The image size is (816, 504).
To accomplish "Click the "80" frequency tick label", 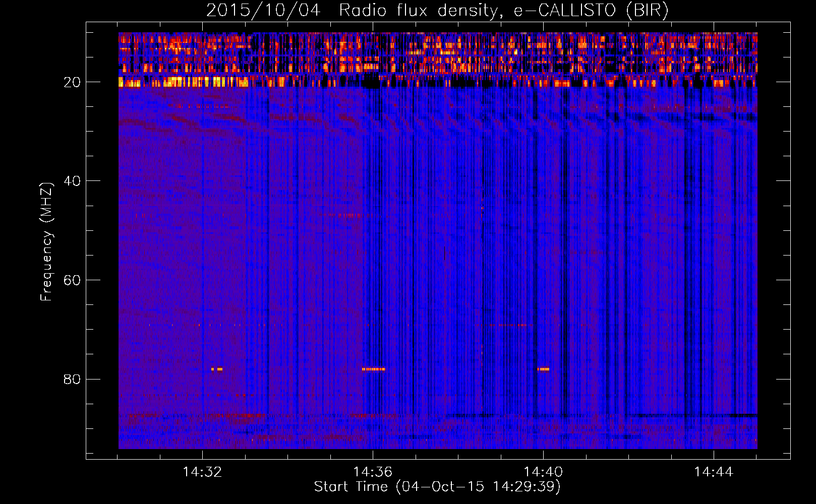I will [72, 379].
